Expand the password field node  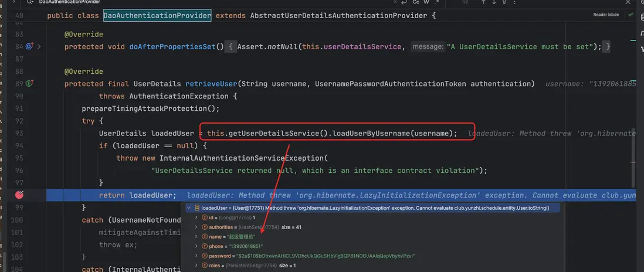coord(196,256)
